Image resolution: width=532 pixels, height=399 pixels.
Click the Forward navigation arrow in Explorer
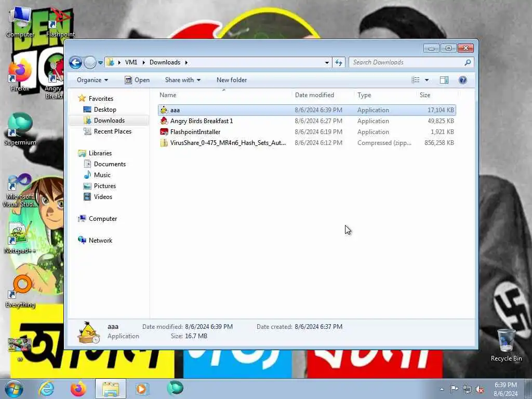coord(90,62)
